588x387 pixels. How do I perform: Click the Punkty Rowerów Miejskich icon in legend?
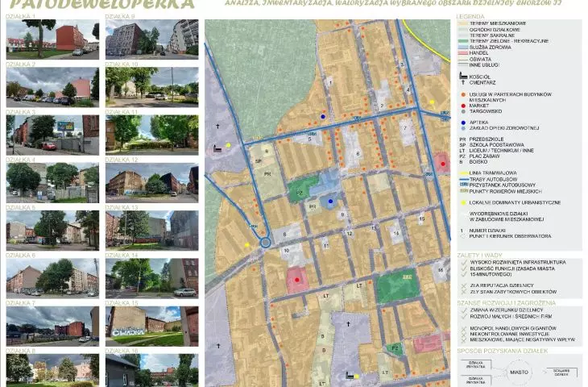pos(463,191)
